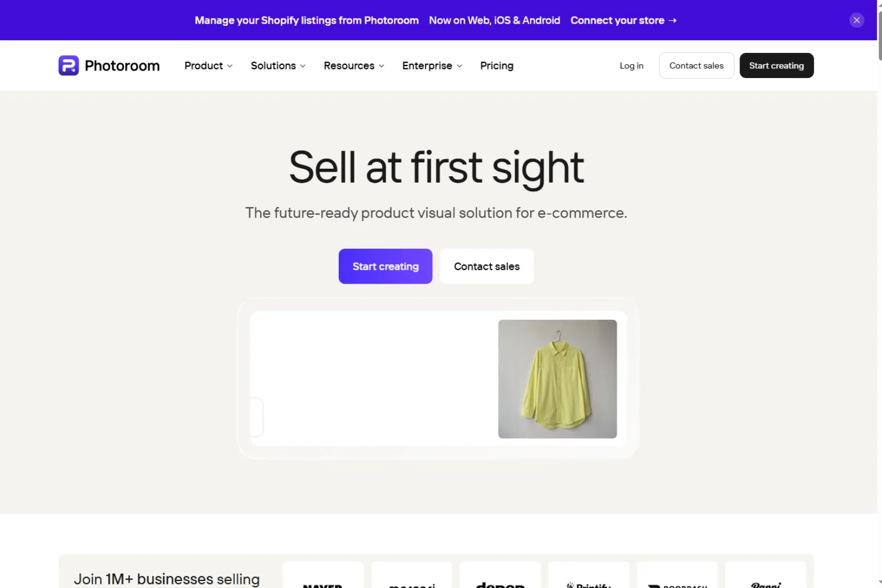Screen dimensions: 882x588
Task: Click the white Contact sales hero button
Action: coord(487,266)
